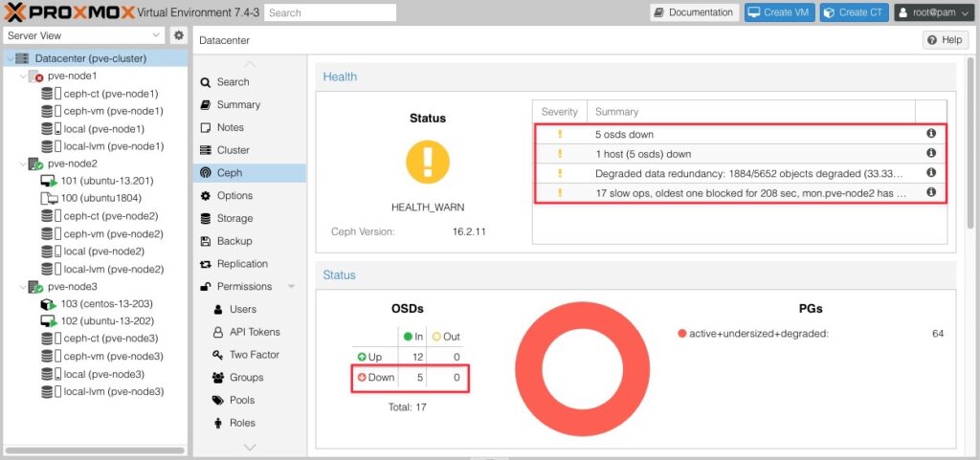Open the Users menu item
980x460 pixels.
coord(250,309)
